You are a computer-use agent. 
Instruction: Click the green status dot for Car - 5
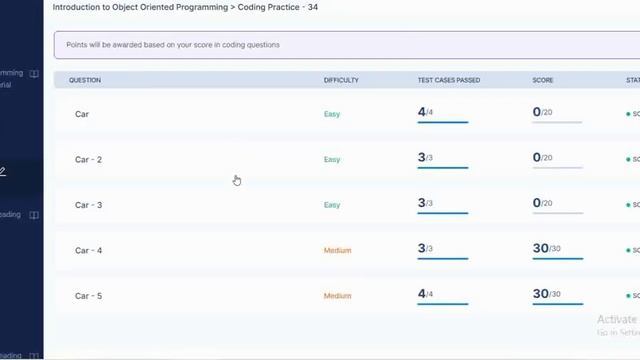(x=628, y=296)
